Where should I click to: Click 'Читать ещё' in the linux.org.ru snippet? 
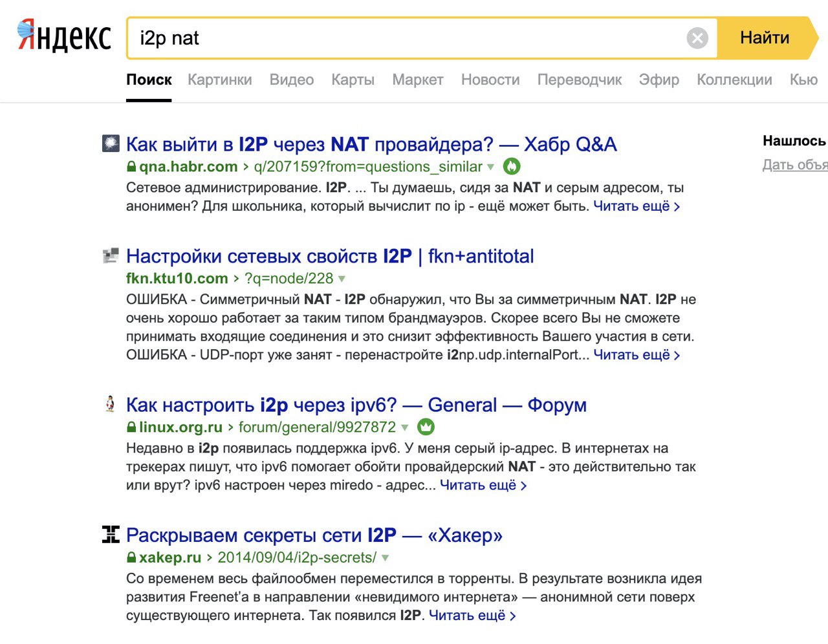483,485
